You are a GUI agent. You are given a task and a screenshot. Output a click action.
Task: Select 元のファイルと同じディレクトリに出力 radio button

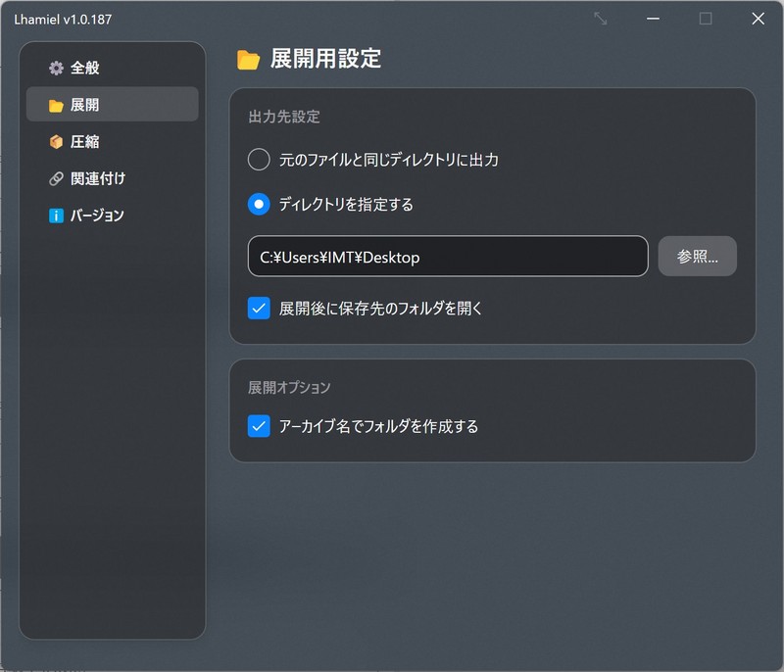coord(259,160)
